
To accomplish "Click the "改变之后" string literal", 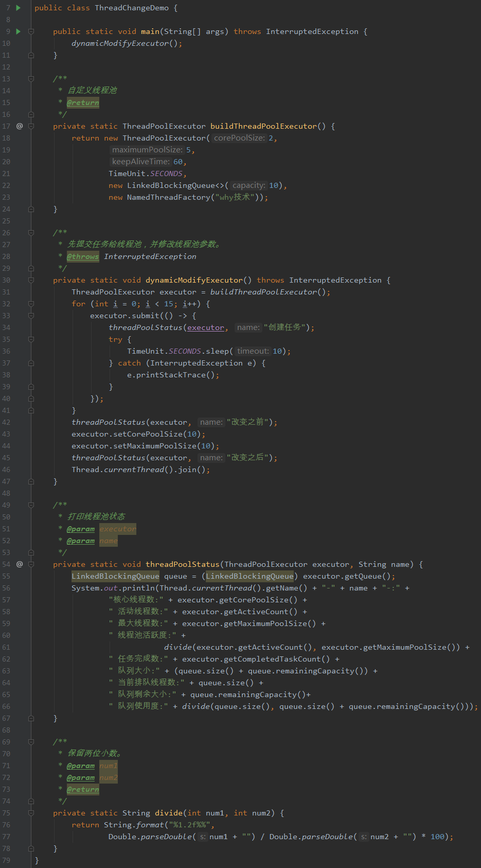I will (248, 458).
